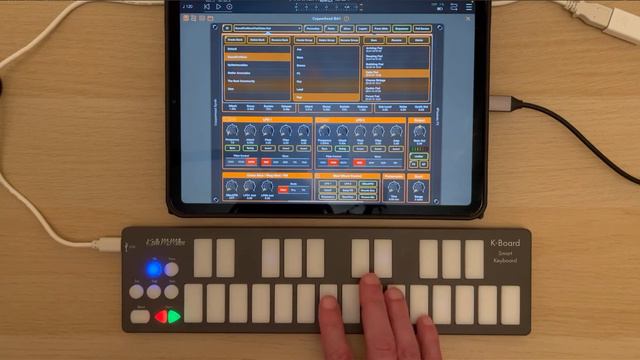Click the Create Group button

pyautogui.click(x=304, y=40)
